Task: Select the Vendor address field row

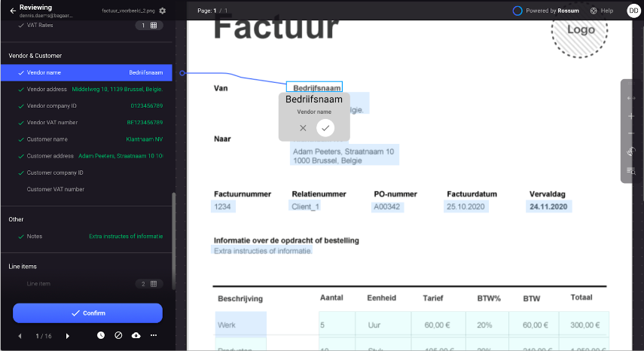Action: (x=87, y=90)
